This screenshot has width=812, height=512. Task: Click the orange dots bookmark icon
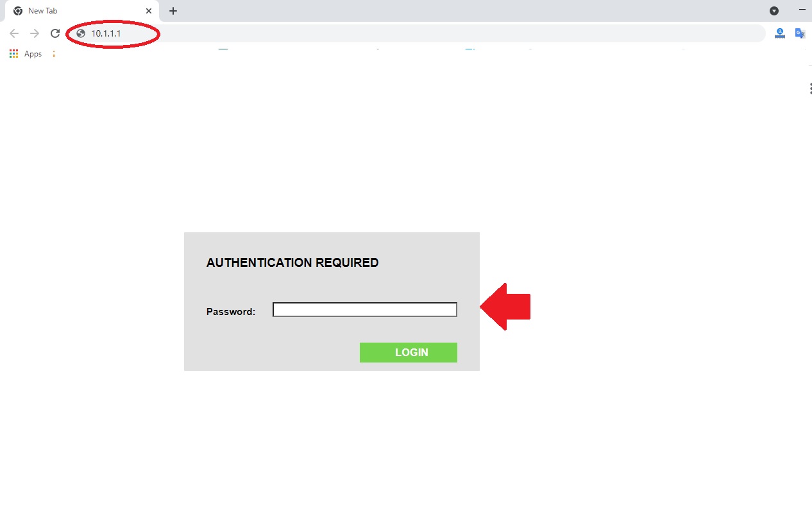point(54,54)
